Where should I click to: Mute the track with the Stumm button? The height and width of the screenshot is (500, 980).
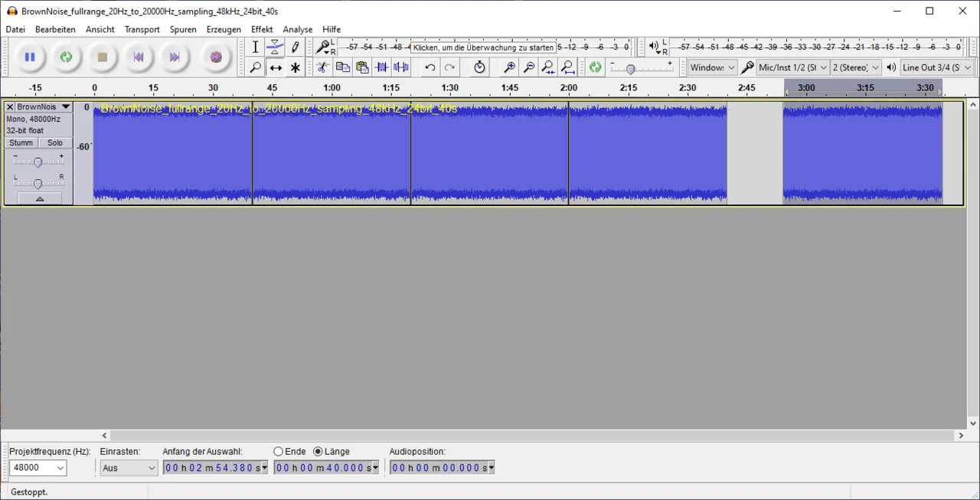tap(21, 143)
